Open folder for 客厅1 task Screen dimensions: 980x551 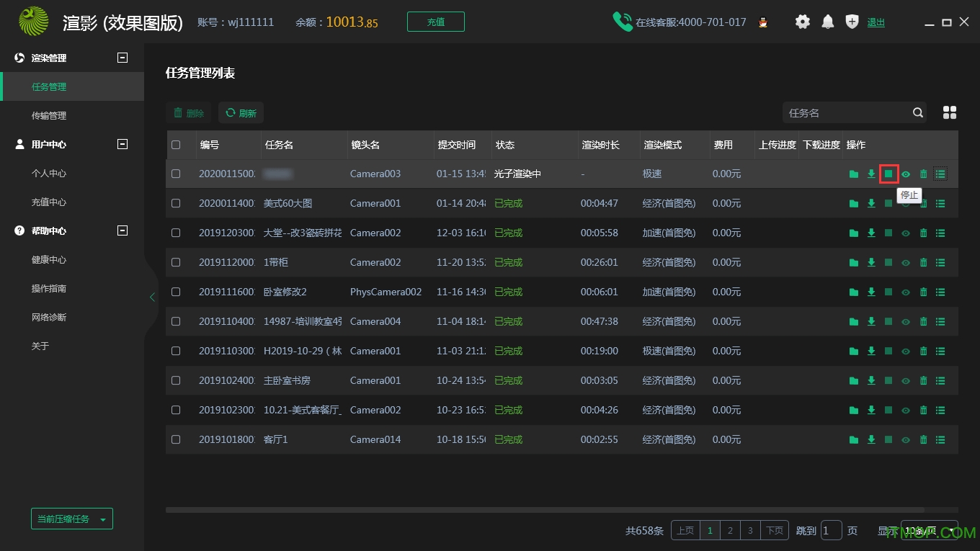coord(854,440)
